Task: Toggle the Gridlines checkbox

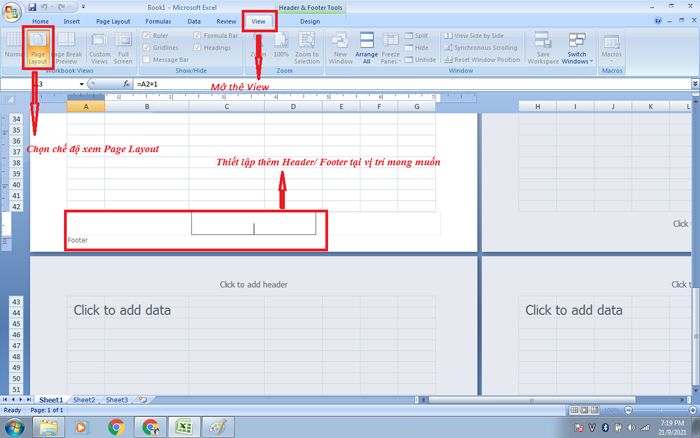Action: [x=146, y=47]
